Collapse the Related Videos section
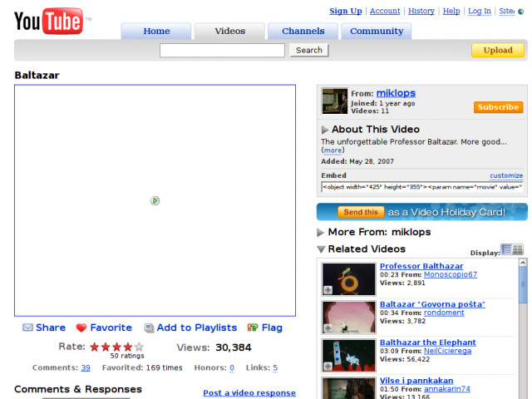This screenshot has height=399, width=532. coord(321,249)
